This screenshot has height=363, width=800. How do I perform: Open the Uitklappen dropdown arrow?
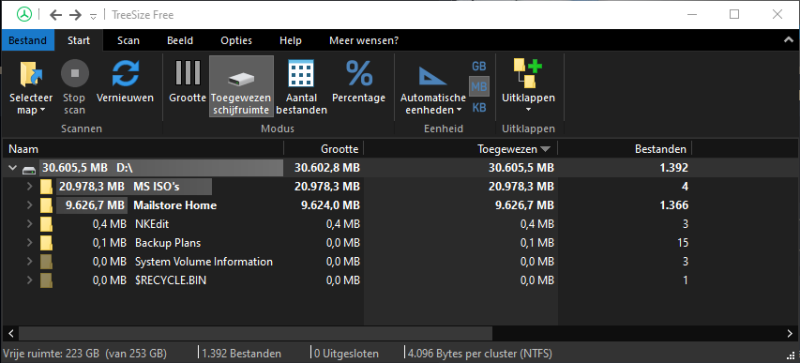coord(528,110)
